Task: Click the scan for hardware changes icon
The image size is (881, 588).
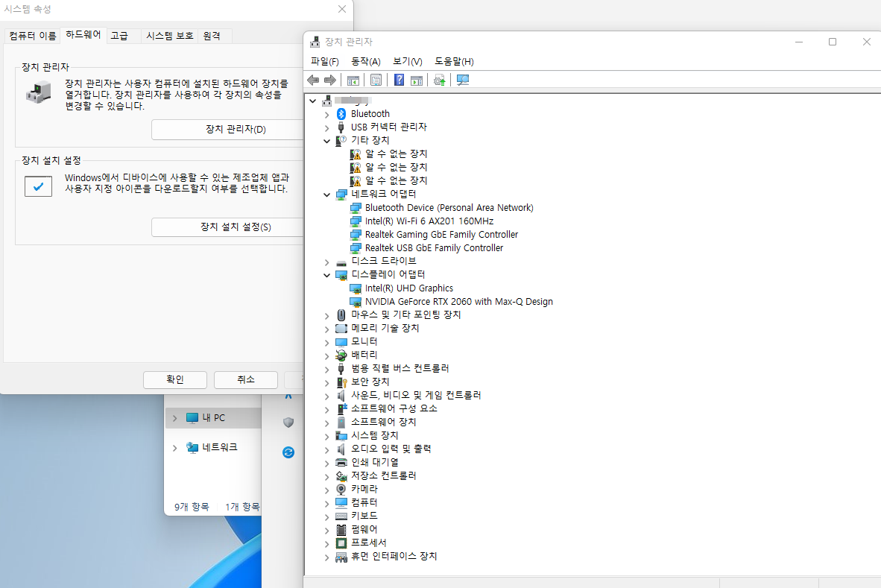Action: pos(463,80)
